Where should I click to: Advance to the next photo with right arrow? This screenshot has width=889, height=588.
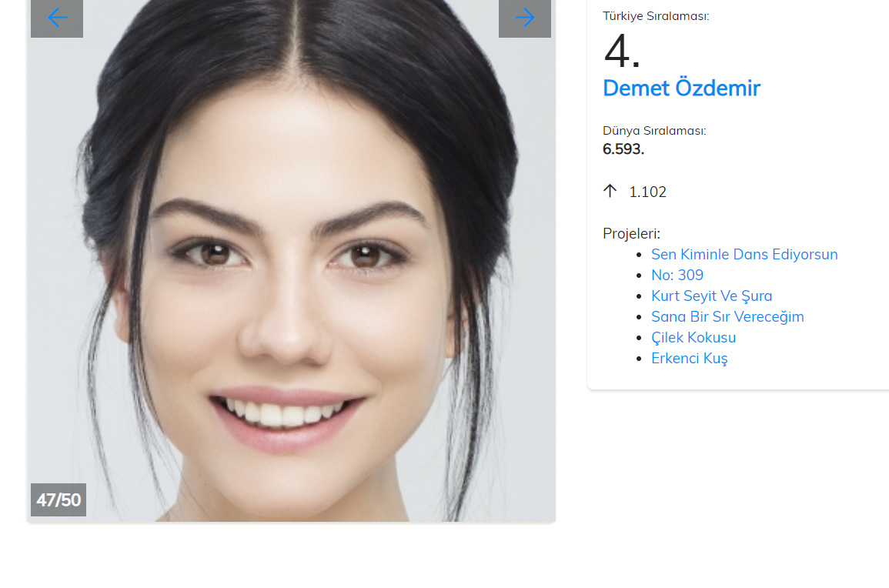coord(524,18)
